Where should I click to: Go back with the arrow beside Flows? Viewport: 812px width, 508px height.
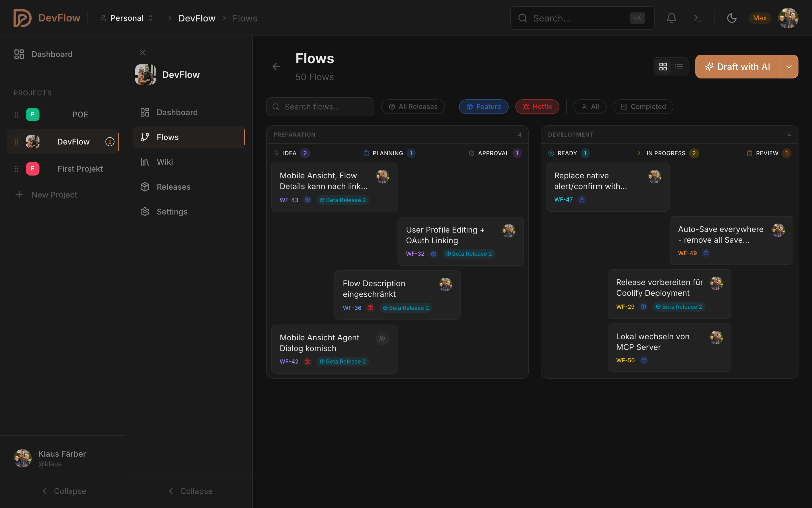click(x=276, y=67)
